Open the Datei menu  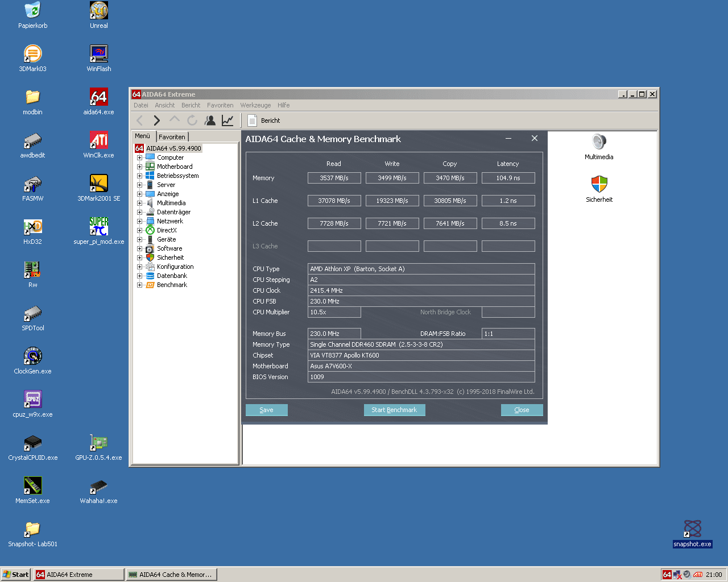point(140,105)
